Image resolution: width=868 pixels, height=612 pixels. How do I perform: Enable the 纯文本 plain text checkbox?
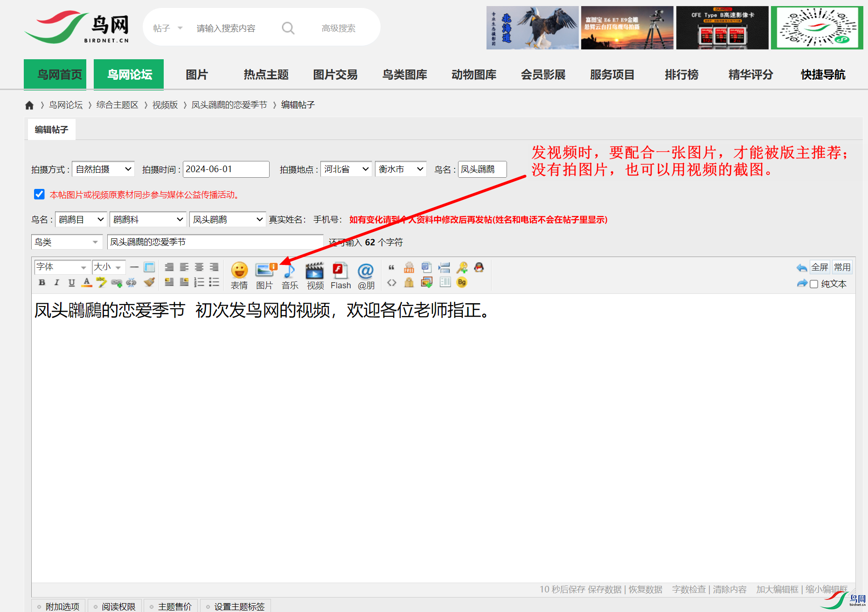click(814, 284)
